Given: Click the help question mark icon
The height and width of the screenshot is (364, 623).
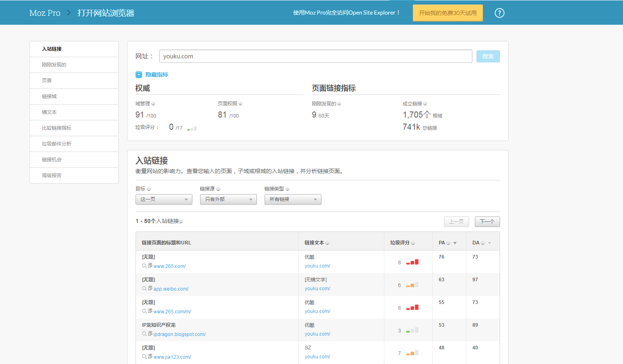Looking at the screenshot, I should tap(499, 13).
